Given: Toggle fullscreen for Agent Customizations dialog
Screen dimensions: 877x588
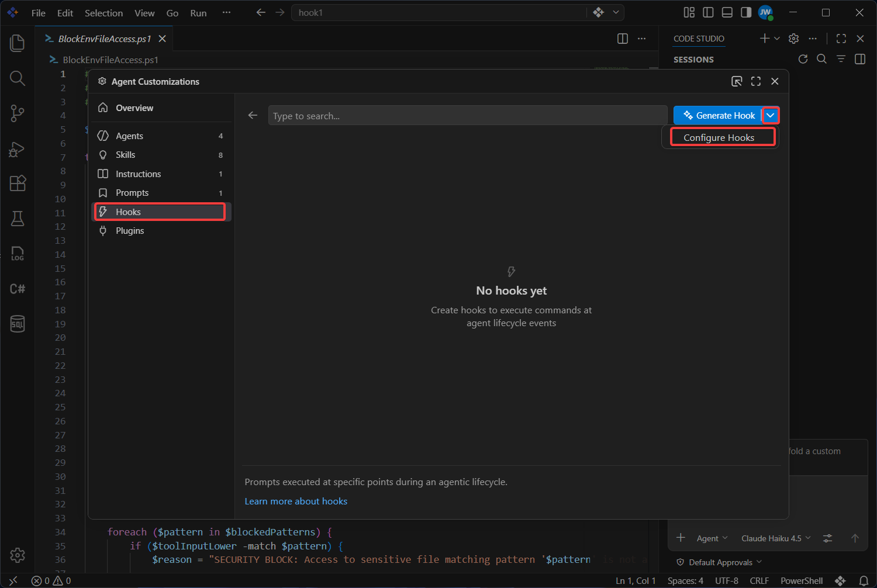Looking at the screenshot, I should [x=756, y=81].
